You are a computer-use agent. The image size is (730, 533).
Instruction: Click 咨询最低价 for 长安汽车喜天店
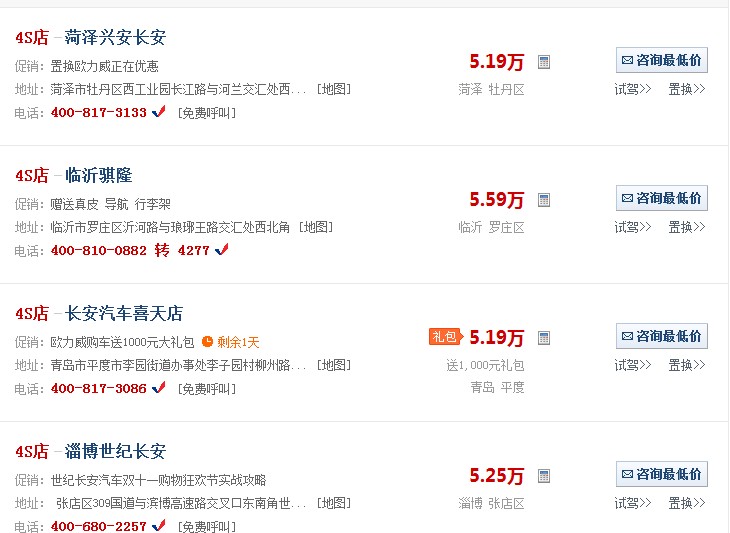(x=661, y=336)
